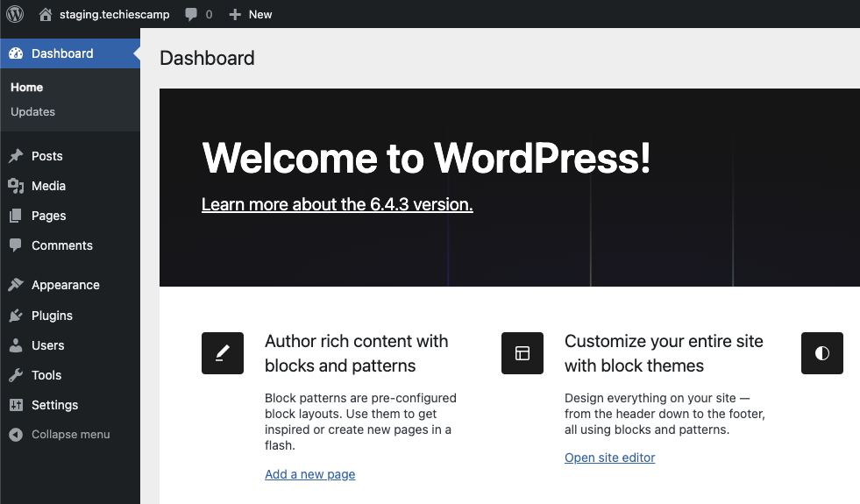Click the comments bubble icon in admin bar

(x=191, y=14)
